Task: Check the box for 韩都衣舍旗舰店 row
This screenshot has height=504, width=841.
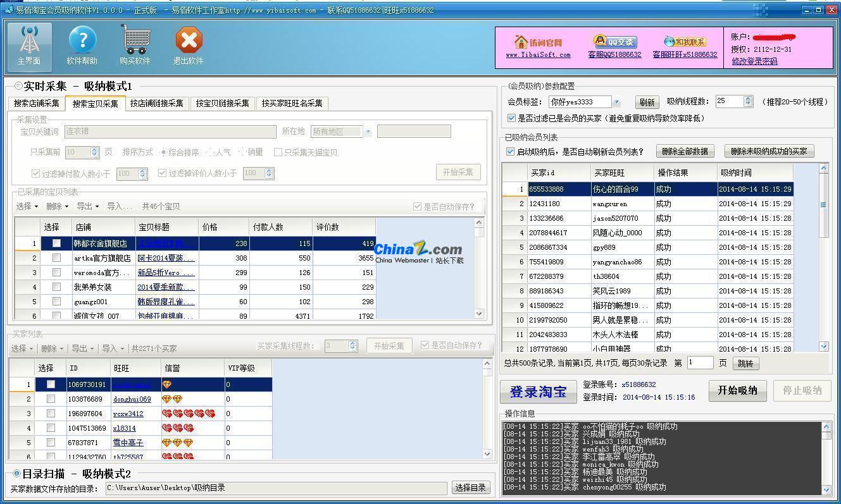Action: (x=56, y=243)
